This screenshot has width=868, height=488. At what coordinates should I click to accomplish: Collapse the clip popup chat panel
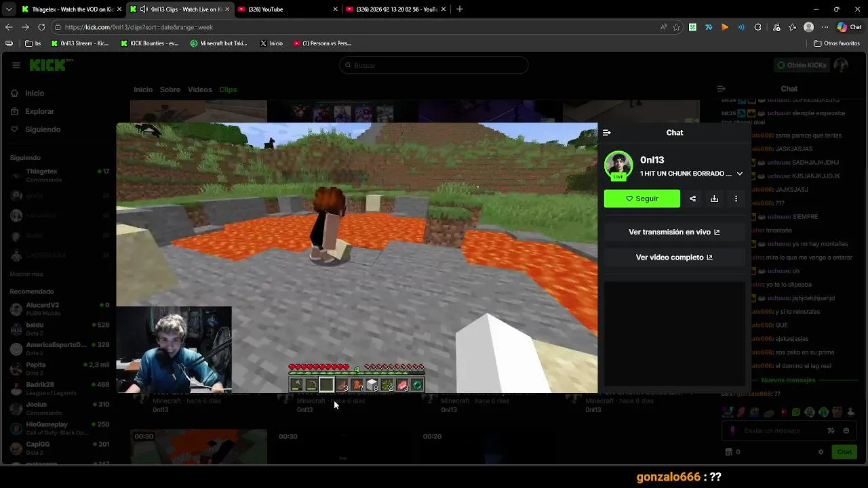pyautogui.click(x=606, y=133)
